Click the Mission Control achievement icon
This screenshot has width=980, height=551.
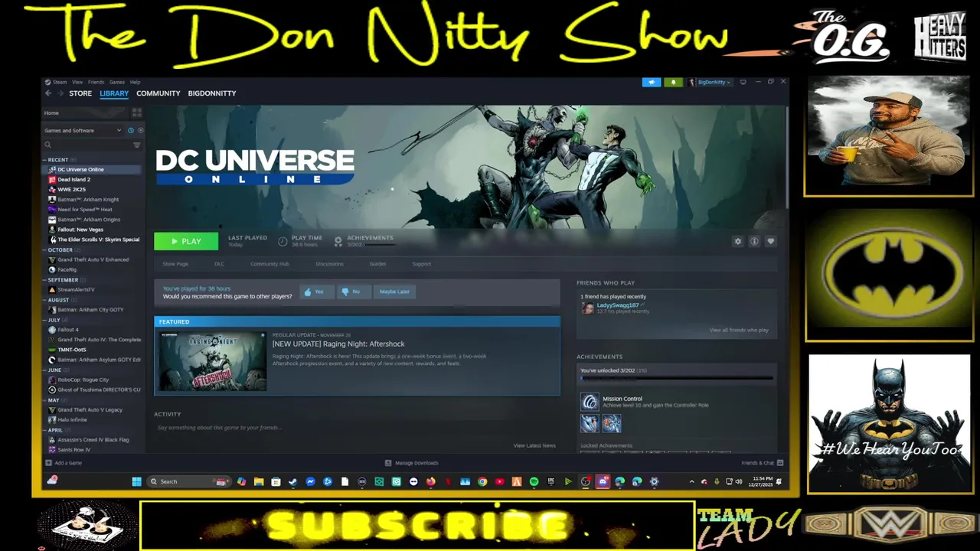[590, 402]
